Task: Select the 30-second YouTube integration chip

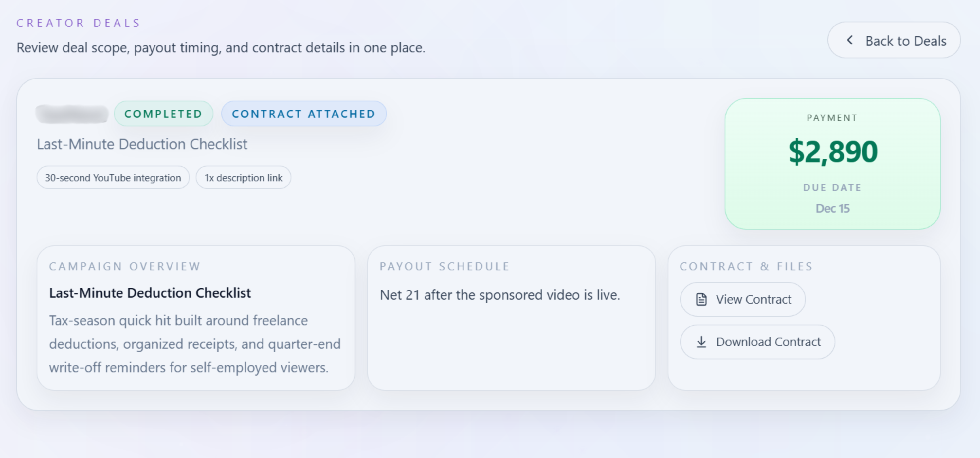Action: 113,178
